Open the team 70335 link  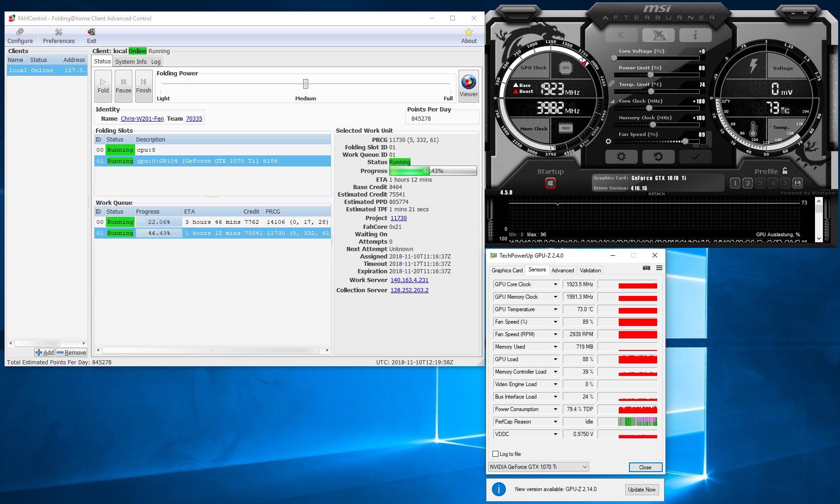click(194, 119)
